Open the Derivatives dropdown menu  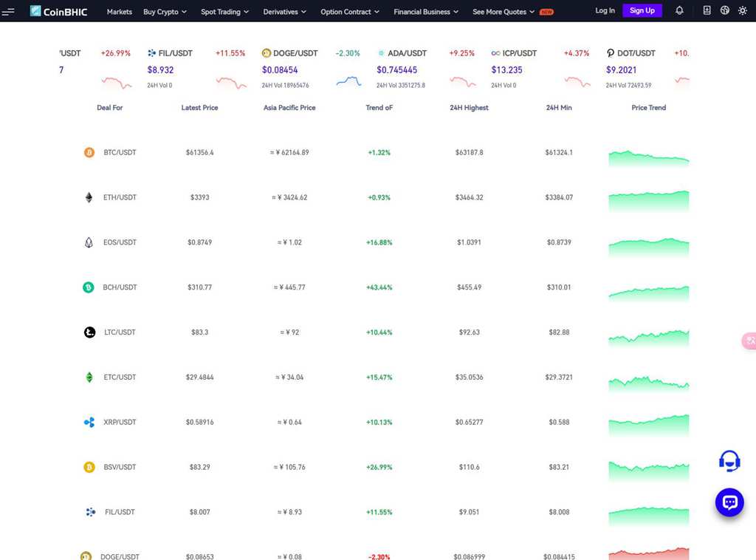pyautogui.click(x=284, y=12)
